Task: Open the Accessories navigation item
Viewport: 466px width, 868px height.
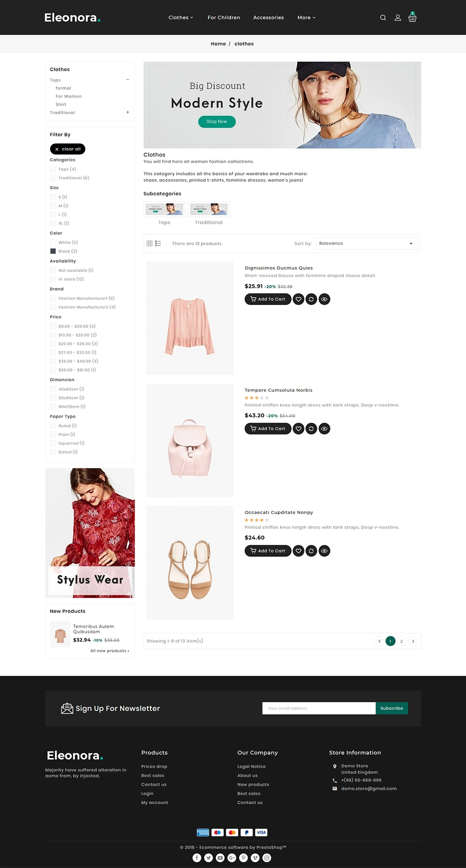Action: click(x=268, y=18)
